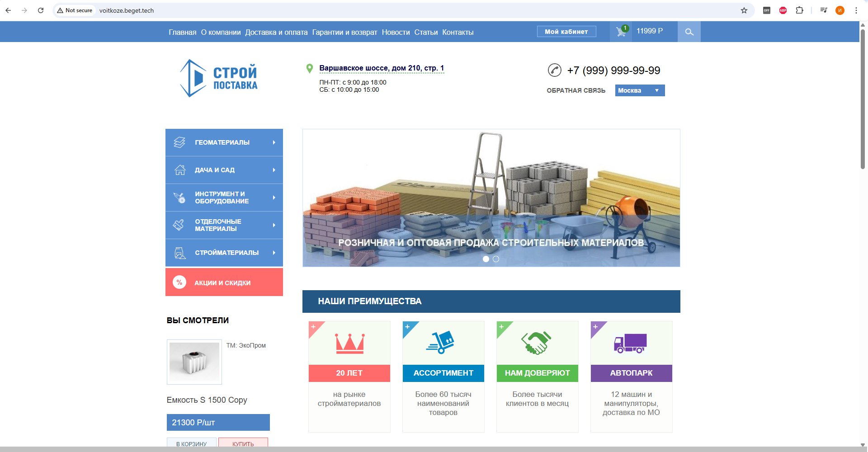Click the Геоматериалы layers icon
The width and height of the screenshot is (868, 452).
(x=179, y=142)
